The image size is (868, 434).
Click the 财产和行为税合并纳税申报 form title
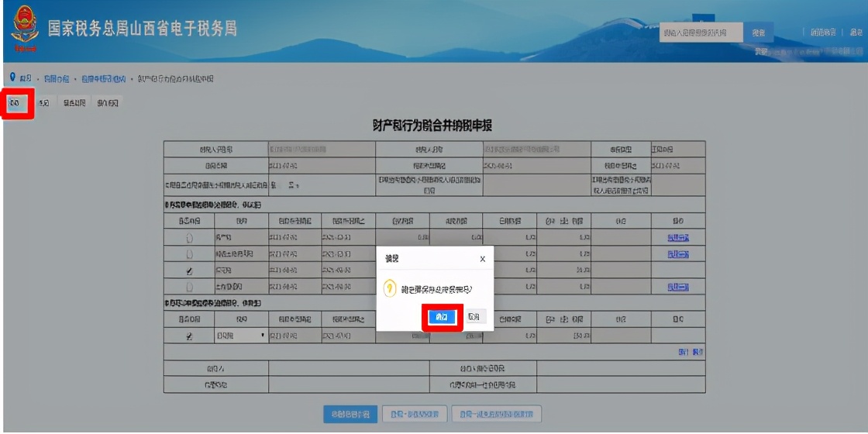pyautogui.click(x=432, y=126)
